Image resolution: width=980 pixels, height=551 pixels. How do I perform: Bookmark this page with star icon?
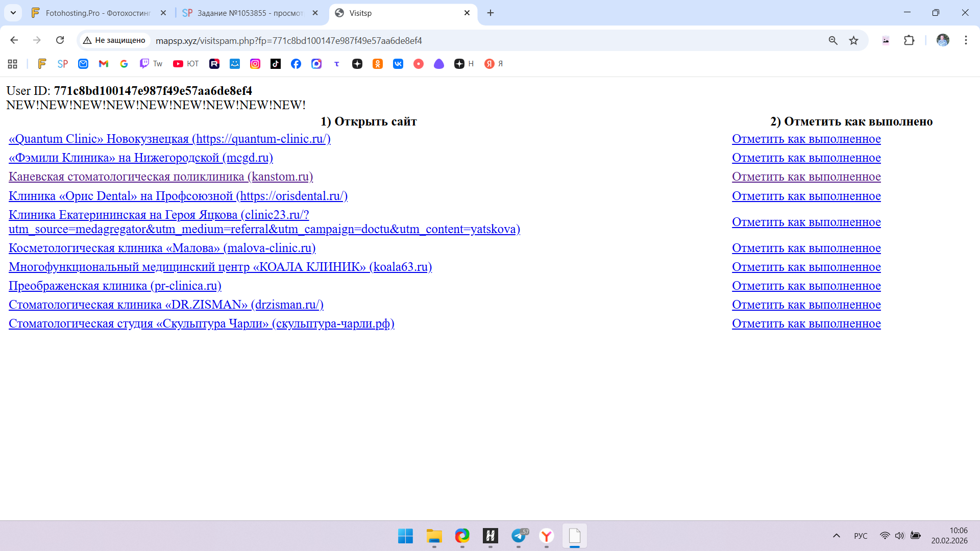click(x=853, y=40)
